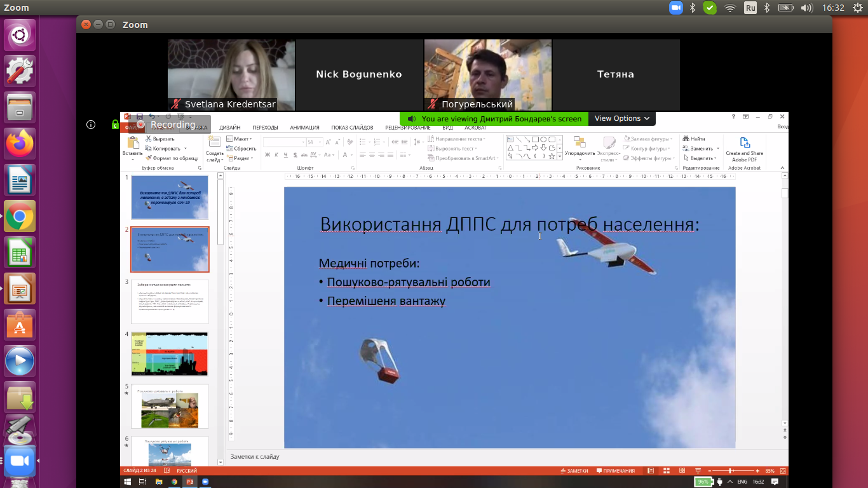Open LibreOffice Calc from the dock
The width and height of the screenshot is (868, 488).
click(x=20, y=253)
